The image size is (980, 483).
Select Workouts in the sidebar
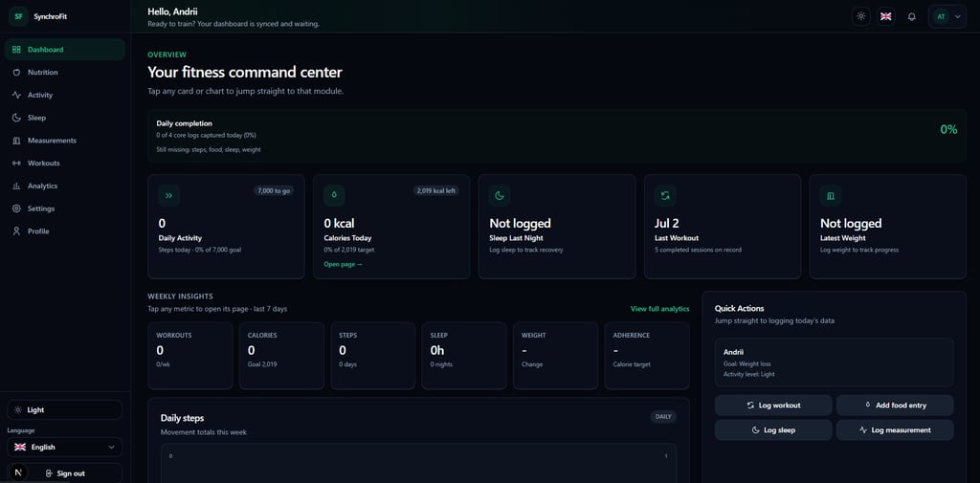tap(64, 164)
